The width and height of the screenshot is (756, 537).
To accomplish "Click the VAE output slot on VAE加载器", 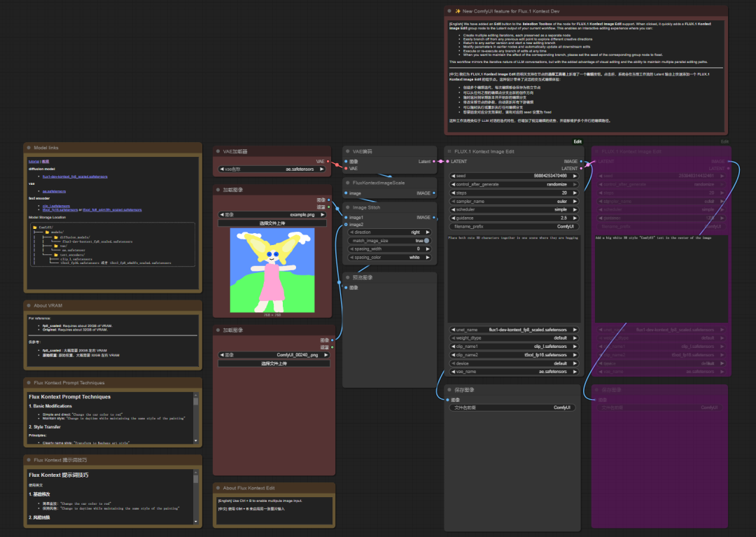I will [328, 162].
